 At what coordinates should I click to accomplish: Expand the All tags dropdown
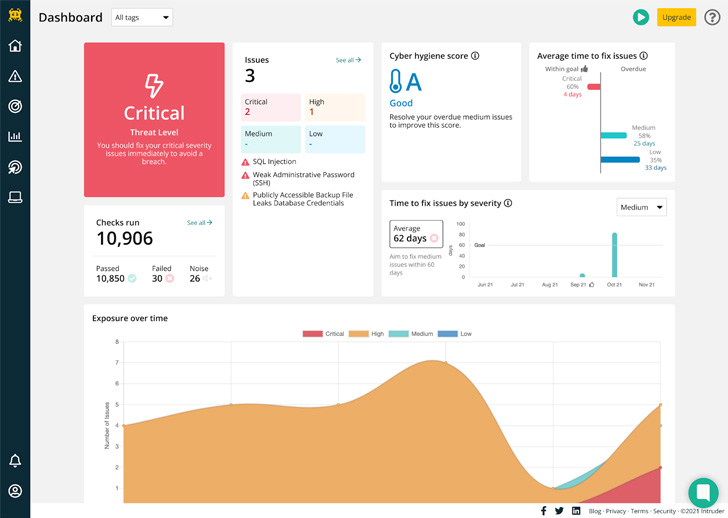point(142,17)
